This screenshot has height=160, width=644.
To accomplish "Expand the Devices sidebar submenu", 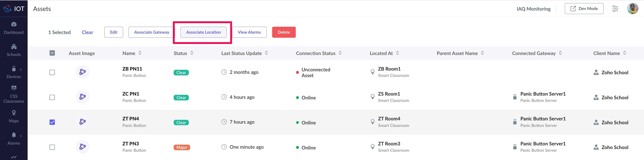I will pyautogui.click(x=21, y=69).
